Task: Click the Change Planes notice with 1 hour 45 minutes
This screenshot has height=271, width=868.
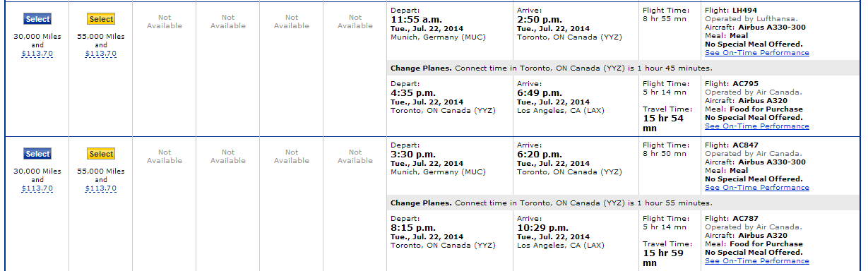Action: tap(551, 68)
